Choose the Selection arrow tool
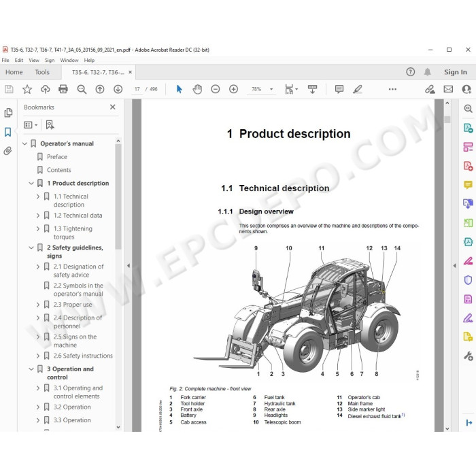This screenshot has width=476, height=476. 179,89
